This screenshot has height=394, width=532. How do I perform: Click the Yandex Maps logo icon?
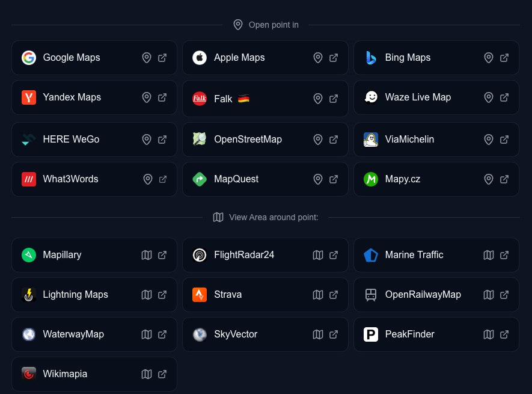point(29,97)
